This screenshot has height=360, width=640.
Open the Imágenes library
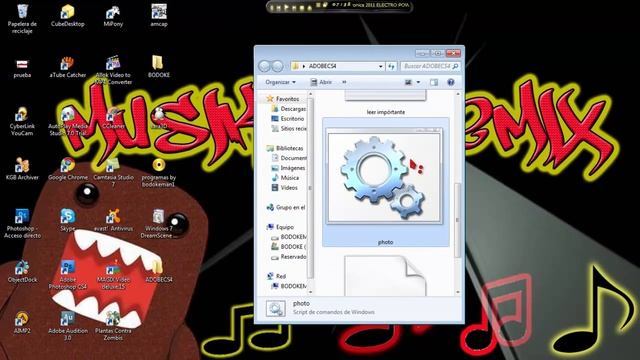tap(288, 168)
